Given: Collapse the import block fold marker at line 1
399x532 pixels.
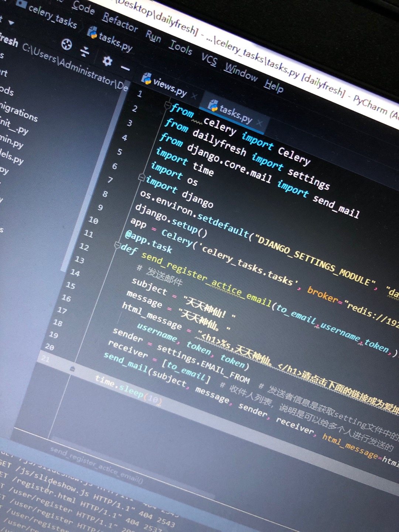Looking at the screenshot, I should pyautogui.click(x=168, y=105).
